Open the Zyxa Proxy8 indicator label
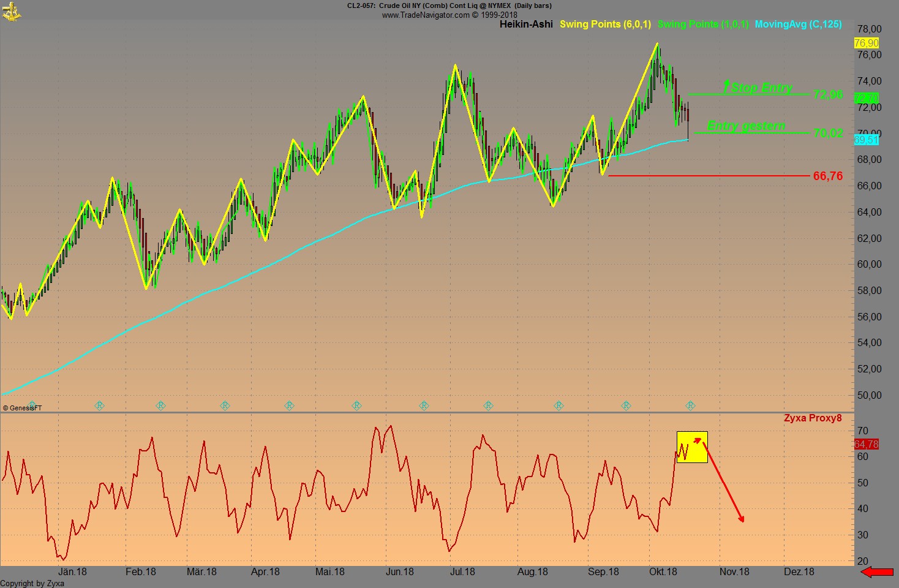This screenshot has height=588, width=899. coord(813,418)
